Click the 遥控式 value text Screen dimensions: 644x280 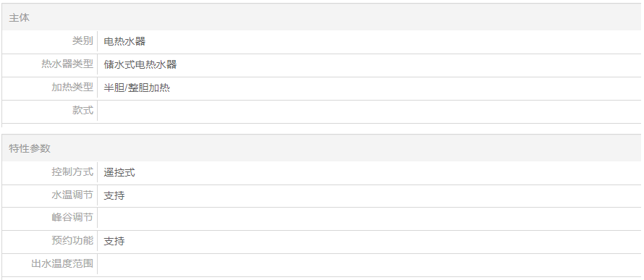coord(119,172)
